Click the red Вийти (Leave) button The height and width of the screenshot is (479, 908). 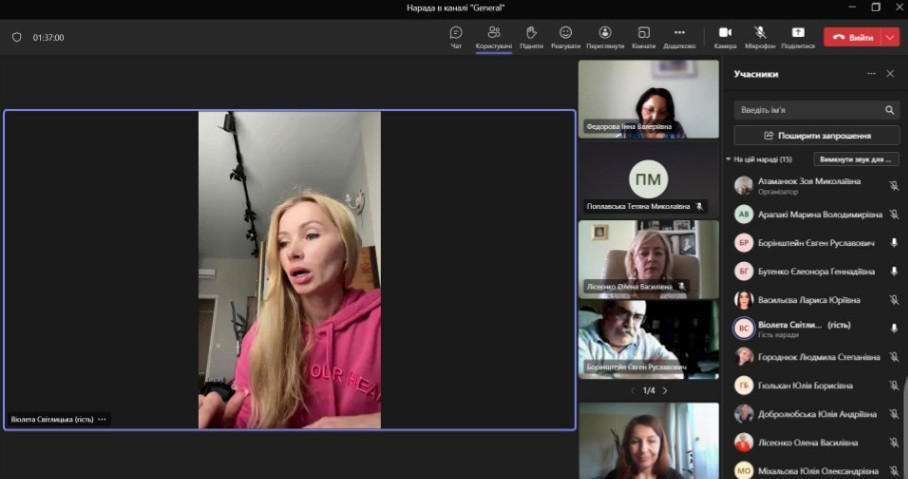[851, 37]
